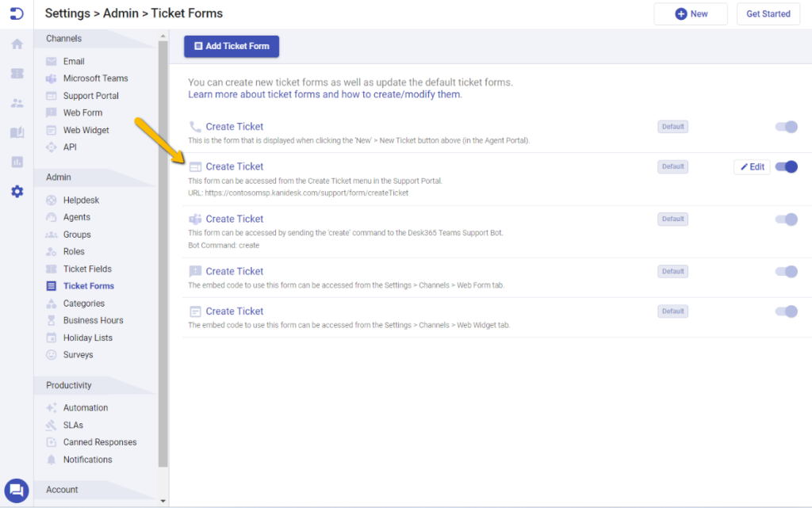
Task: Toggle the Agent Portal Create Ticket form switch
Action: click(786, 127)
